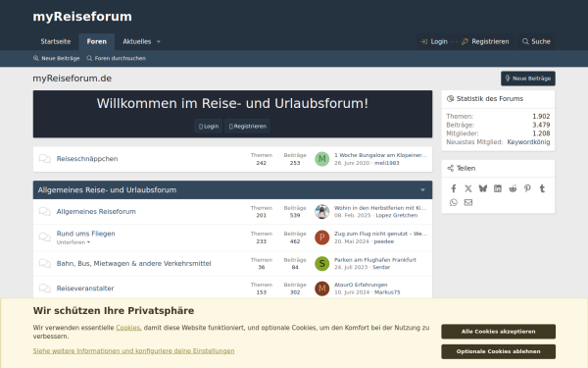Open the Reiseschnäppchen forum
The width and height of the screenshot is (588, 368).
pos(87,159)
